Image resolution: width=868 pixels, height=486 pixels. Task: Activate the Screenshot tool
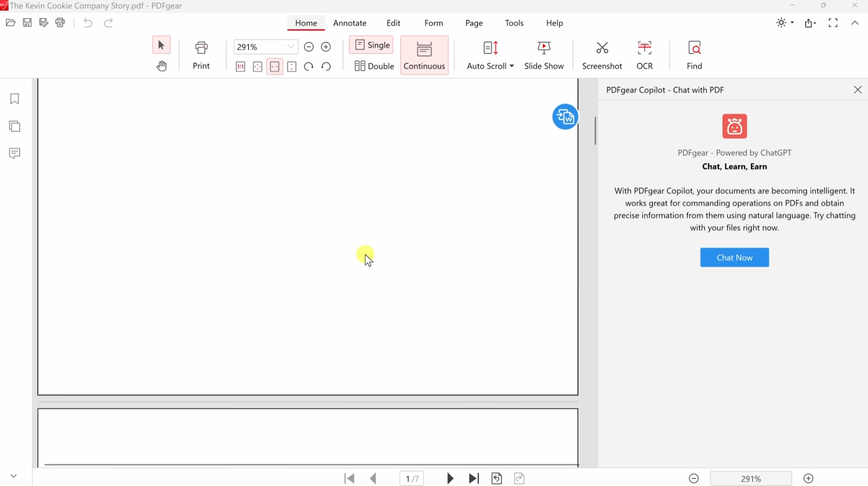point(602,56)
